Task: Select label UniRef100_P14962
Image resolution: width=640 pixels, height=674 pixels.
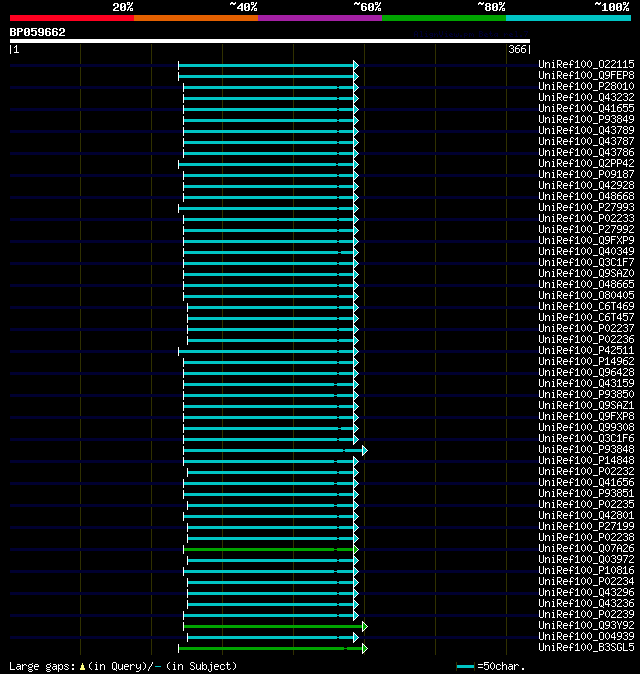Action: [x=586, y=362]
